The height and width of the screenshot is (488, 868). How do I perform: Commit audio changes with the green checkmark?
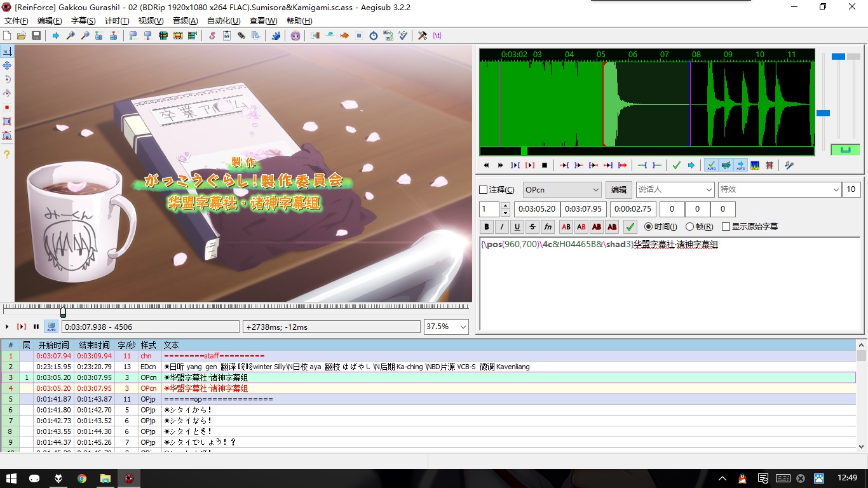(677, 165)
